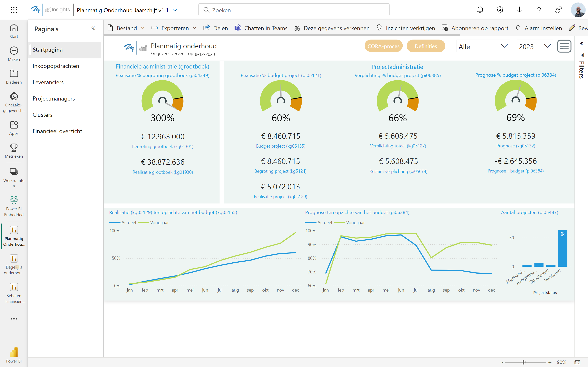This screenshot has width=588, height=367.
Task: Open the notifications bell icon
Action: coord(480,10)
